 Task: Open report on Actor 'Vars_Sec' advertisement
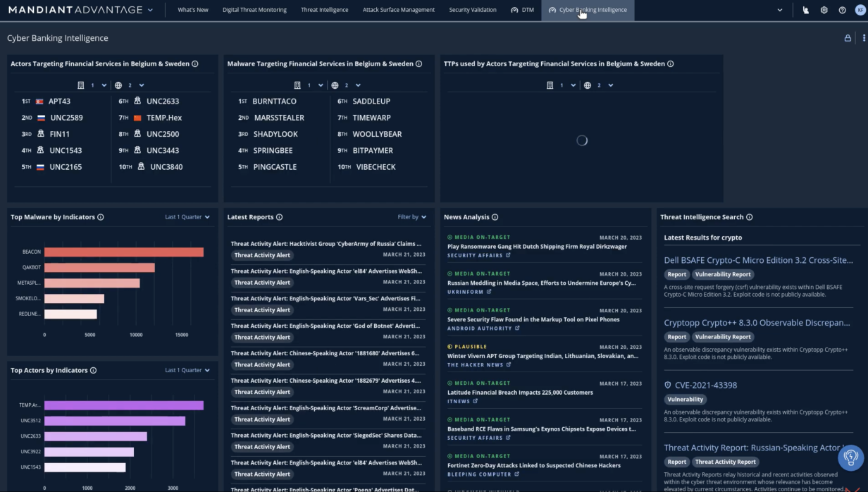click(326, 298)
